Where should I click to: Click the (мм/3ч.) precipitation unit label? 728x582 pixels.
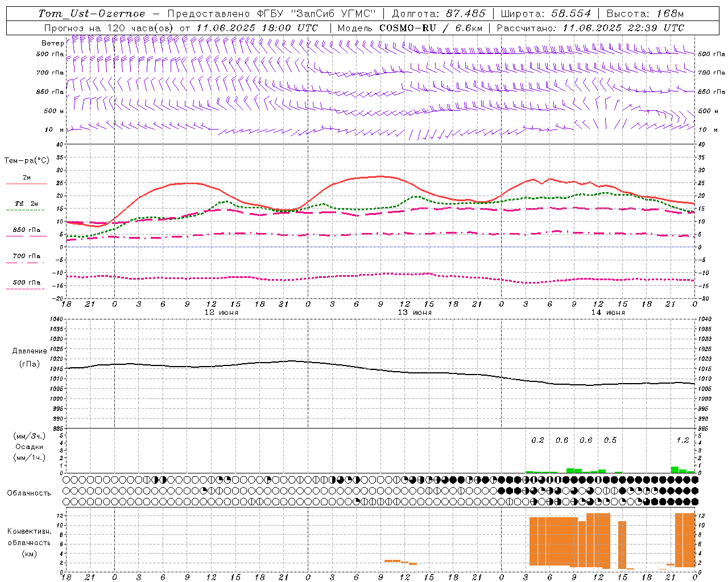(x=30, y=436)
